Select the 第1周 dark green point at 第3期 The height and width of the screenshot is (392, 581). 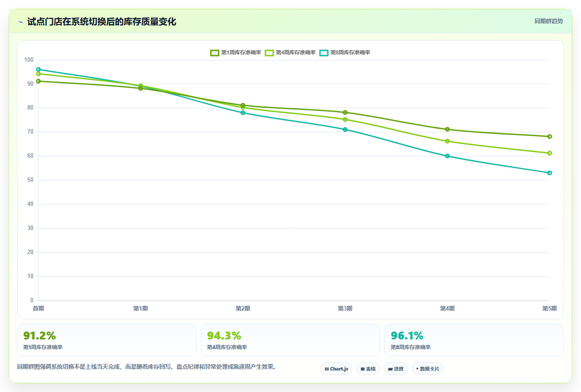345,113
